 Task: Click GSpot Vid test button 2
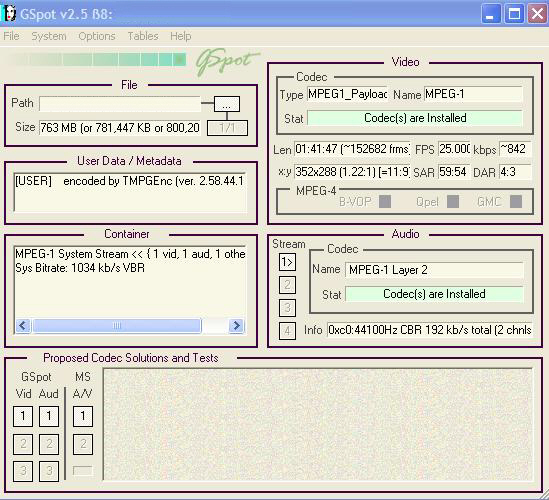[23, 444]
